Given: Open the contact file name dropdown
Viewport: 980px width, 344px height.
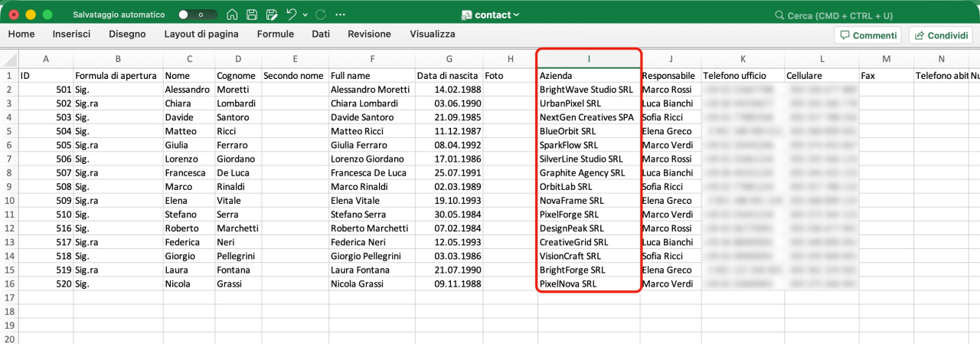Looking at the screenshot, I should pyautogui.click(x=491, y=15).
